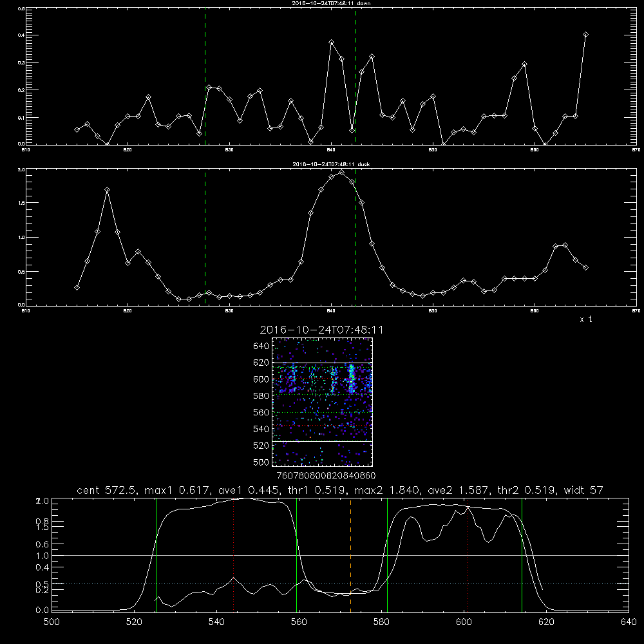Click the '0.4' y-axis label of dawn plot
Screen dimensions: 644x644
21,35
